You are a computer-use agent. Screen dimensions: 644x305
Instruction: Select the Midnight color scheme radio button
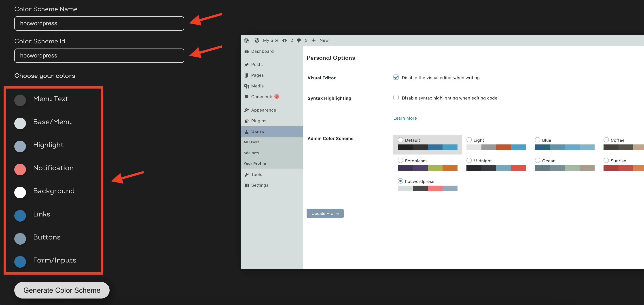coord(469,160)
